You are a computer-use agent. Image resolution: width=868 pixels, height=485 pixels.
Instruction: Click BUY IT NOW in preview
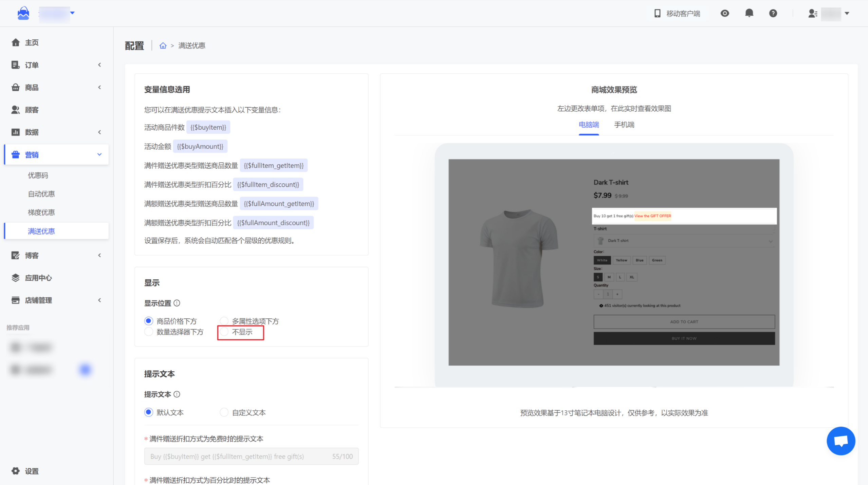(684, 338)
